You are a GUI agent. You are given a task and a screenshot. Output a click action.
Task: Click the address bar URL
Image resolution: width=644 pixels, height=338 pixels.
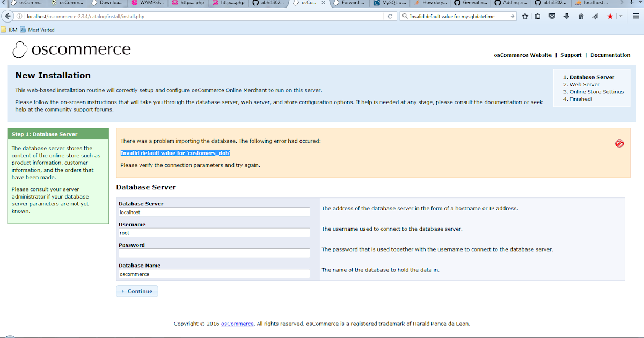[x=204, y=17]
